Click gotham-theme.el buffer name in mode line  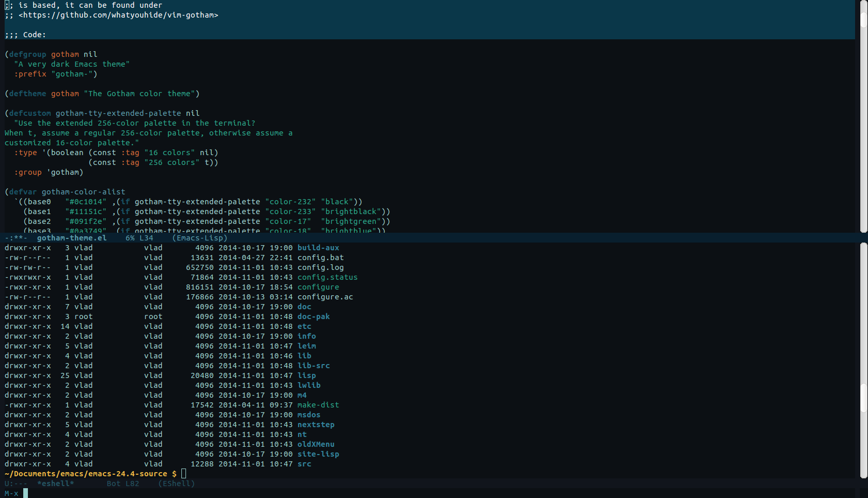pos(72,238)
